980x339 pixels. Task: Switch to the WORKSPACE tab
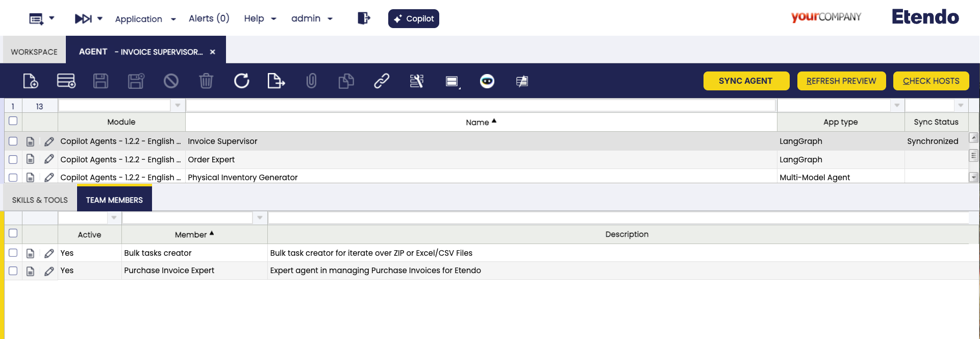pyautogui.click(x=34, y=52)
